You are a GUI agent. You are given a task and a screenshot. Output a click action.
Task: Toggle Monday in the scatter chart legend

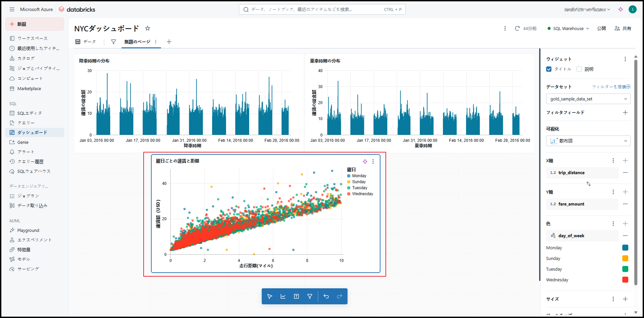(x=359, y=176)
